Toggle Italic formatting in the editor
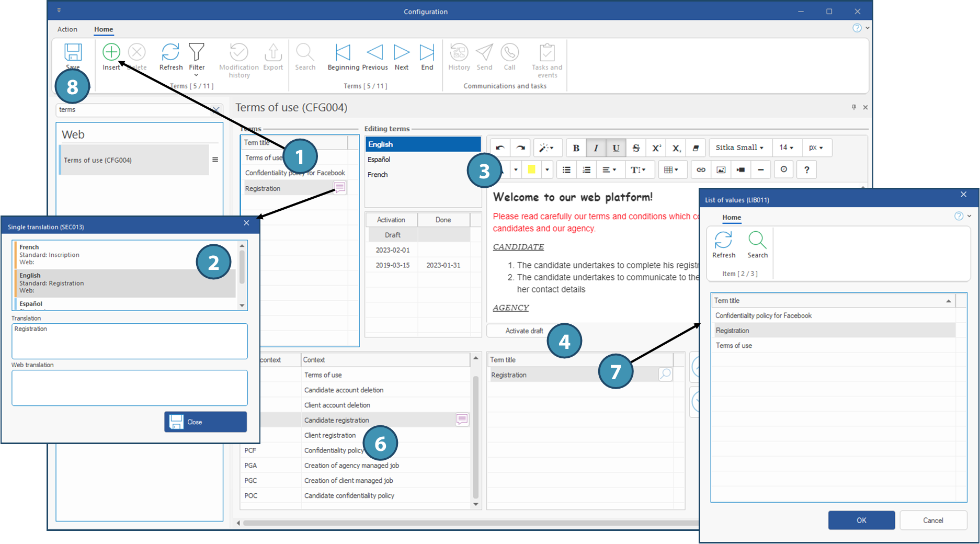Screen dimensions: 980x544 pos(596,148)
